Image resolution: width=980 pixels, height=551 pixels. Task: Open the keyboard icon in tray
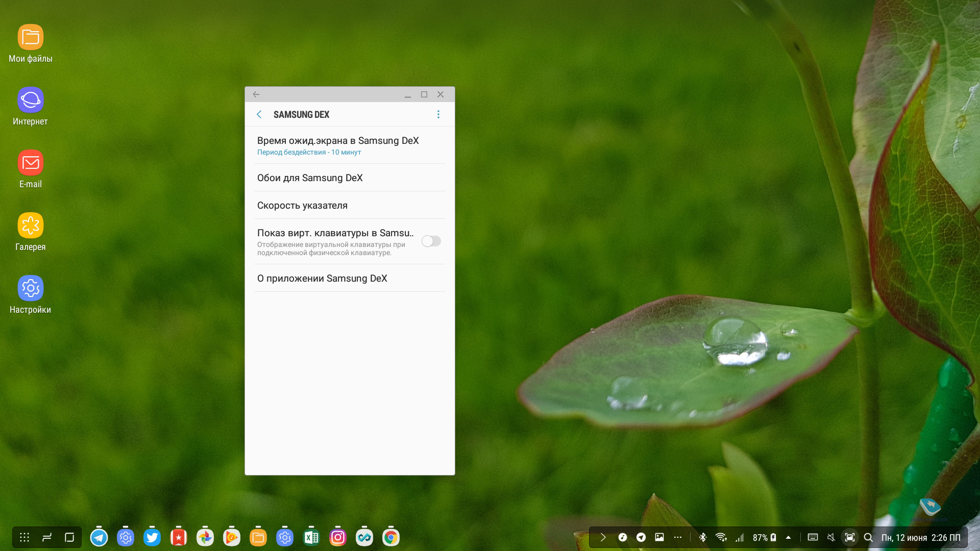point(813,537)
